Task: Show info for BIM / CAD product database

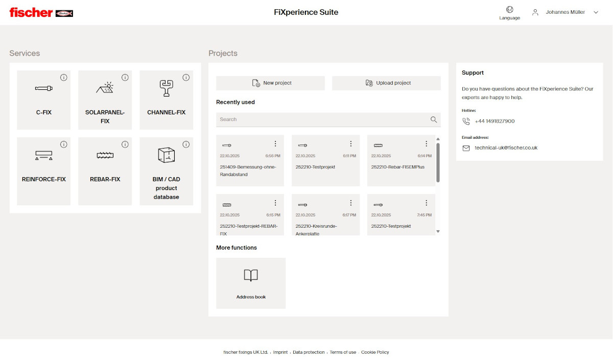Action: [x=186, y=144]
